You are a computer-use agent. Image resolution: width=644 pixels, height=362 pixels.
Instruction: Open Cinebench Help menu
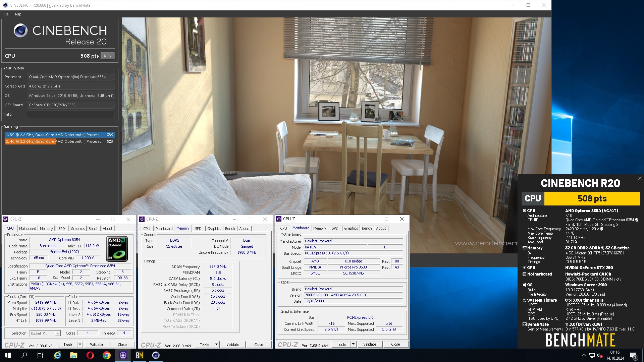click(x=17, y=14)
